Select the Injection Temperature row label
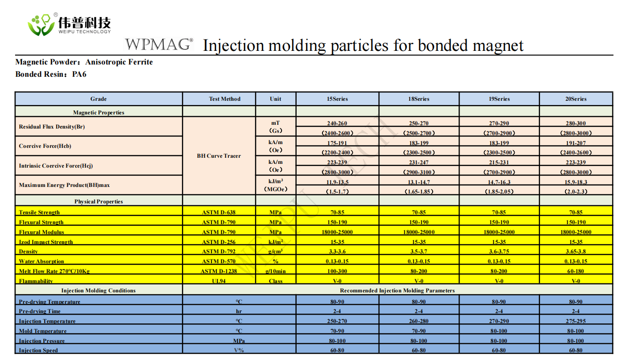Screen dimensions: 629x364 [x=47, y=321]
